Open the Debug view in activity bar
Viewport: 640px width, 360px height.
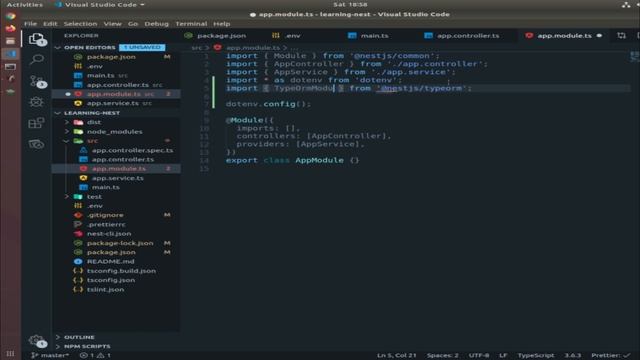(x=36, y=102)
